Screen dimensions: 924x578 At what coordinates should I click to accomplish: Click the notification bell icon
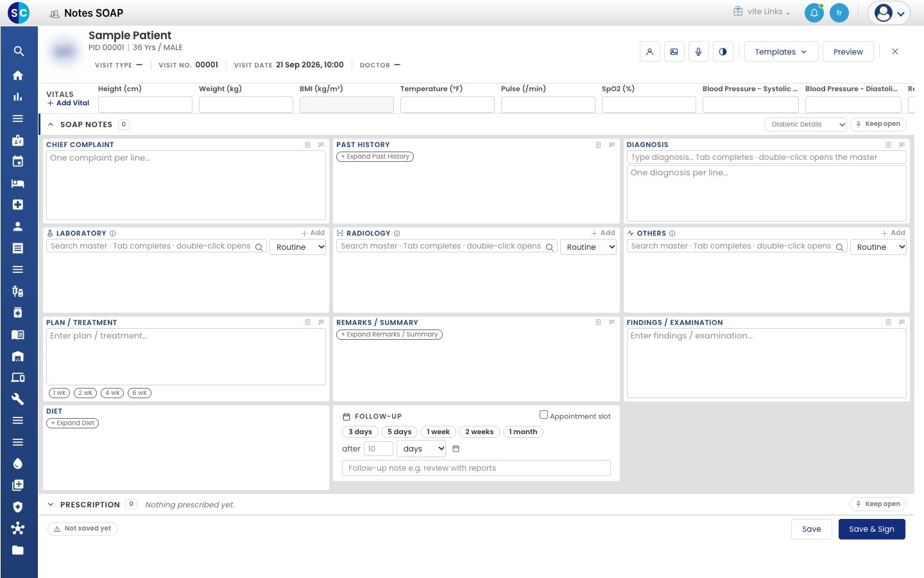[814, 13]
